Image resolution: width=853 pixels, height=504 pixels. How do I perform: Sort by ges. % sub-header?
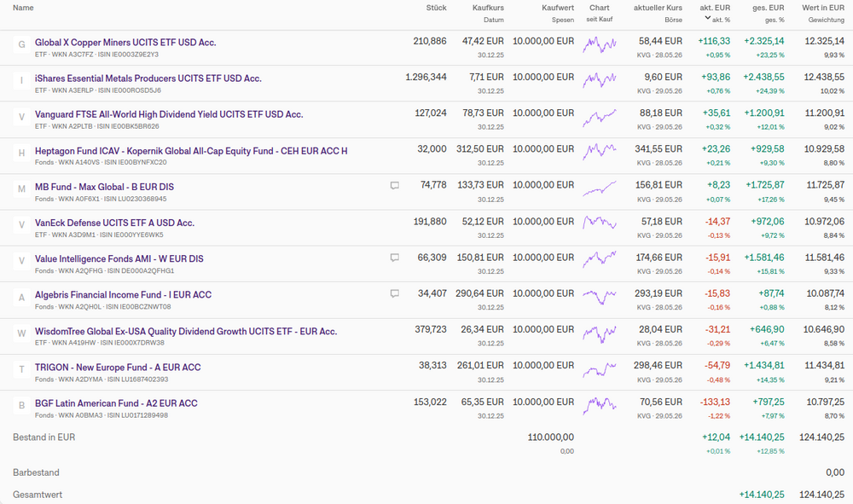click(x=775, y=20)
